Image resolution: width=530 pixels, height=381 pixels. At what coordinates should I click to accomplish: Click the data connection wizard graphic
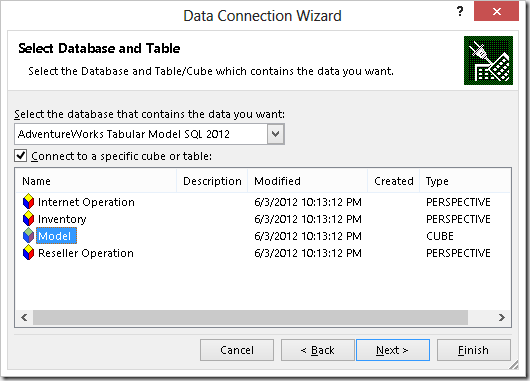point(488,61)
